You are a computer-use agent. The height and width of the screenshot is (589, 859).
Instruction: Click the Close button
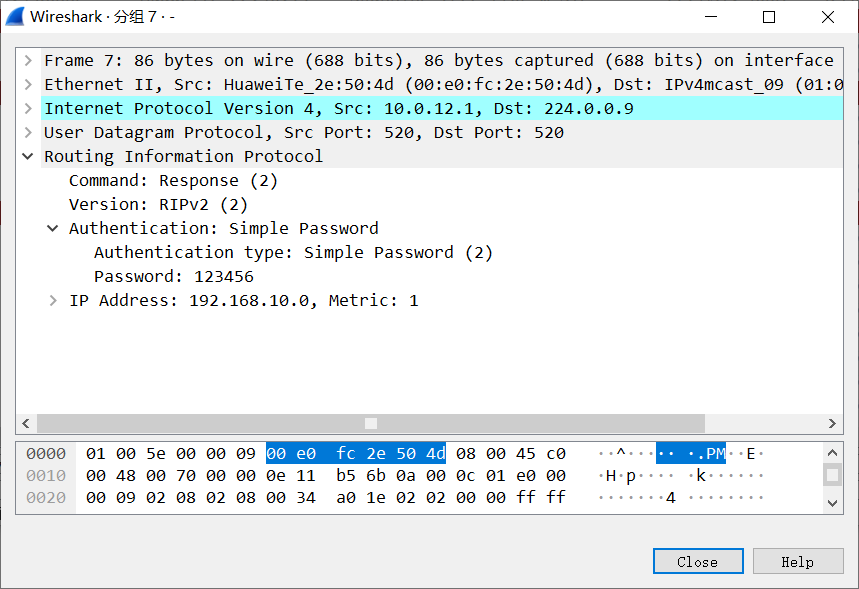[x=697, y=561]
